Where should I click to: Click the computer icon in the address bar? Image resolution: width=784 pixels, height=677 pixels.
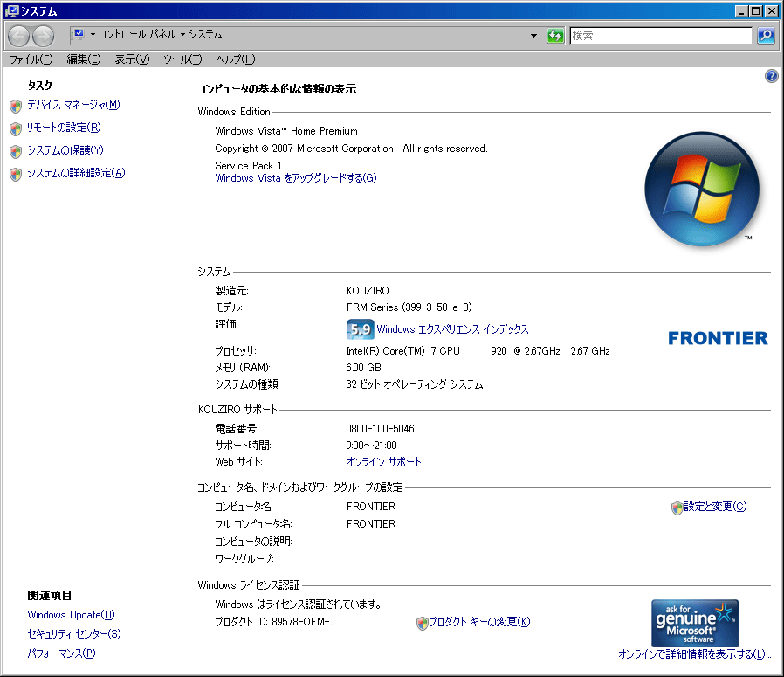click(x=78, y=34)
